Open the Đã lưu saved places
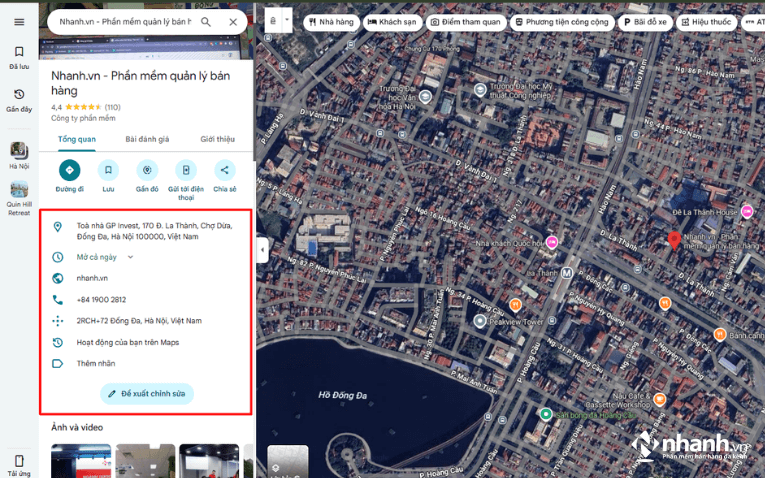 (19, 58)
